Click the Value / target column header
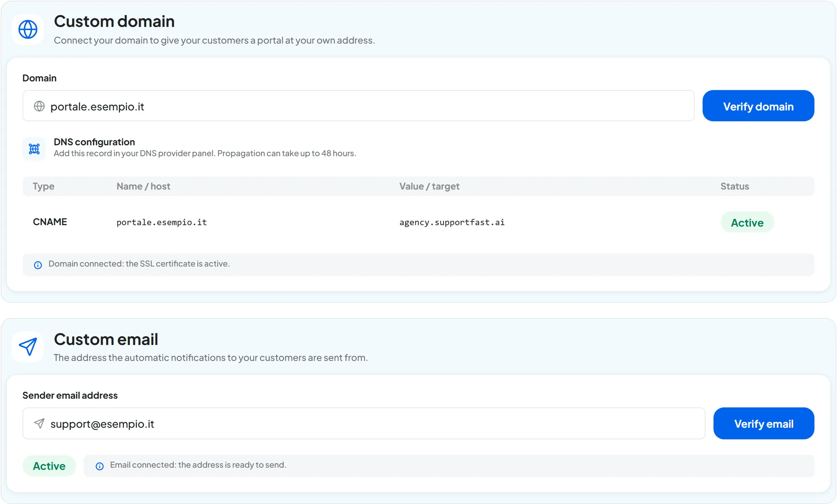Viewport: 837px width, 504px height. 429,186
